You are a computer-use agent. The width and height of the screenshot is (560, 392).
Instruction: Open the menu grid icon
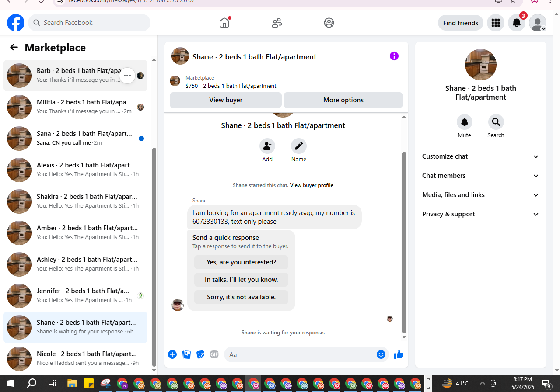496,23
